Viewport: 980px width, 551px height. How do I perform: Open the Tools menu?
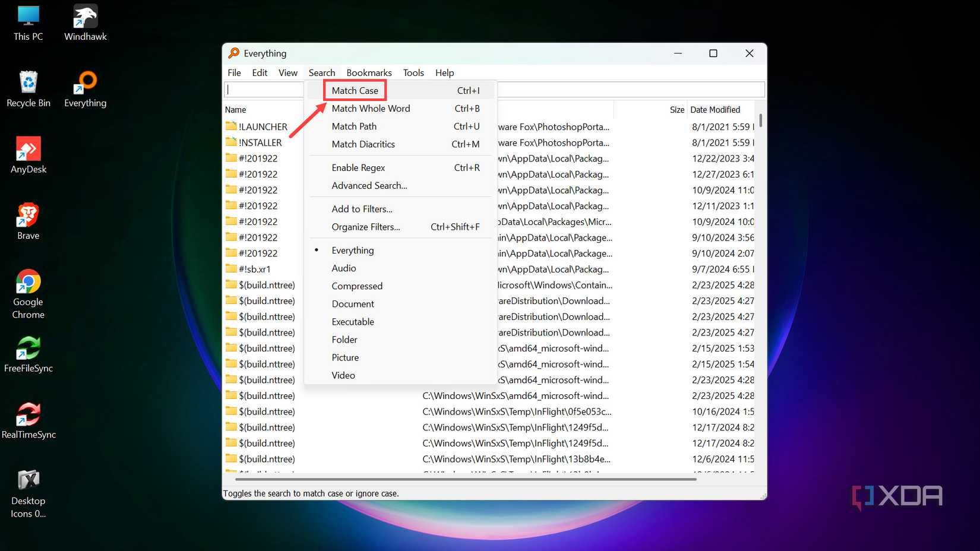[413, 72]
